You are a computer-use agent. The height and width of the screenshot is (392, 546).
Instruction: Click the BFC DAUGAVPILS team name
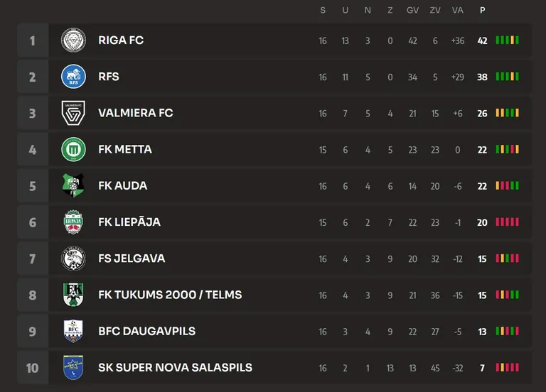coord(146,331)
